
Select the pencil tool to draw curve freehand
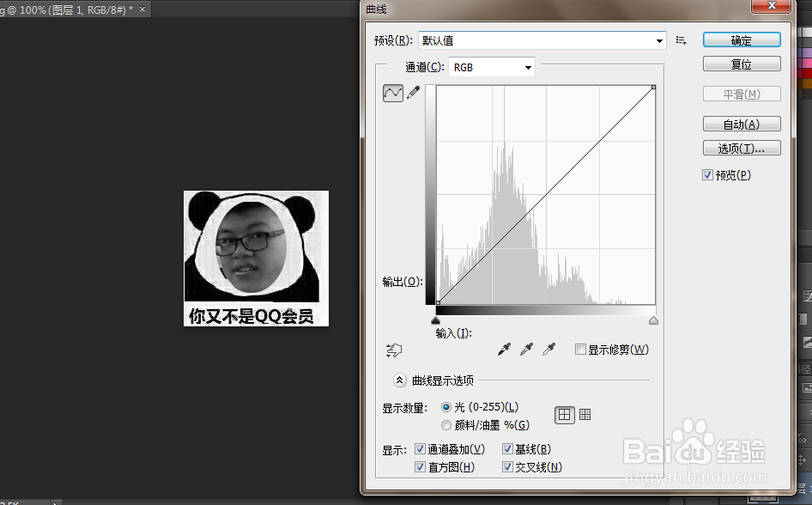[x=412, y=90]
